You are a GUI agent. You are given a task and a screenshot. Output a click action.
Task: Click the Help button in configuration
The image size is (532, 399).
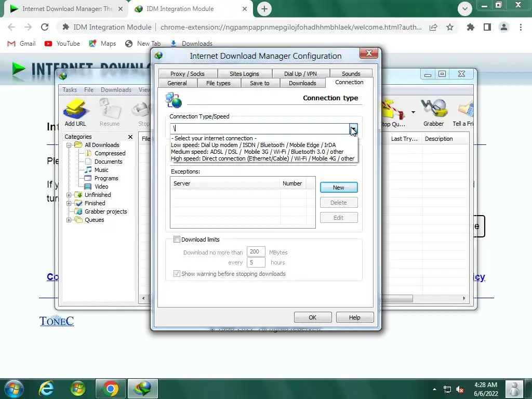pyautogui.click(x=354, y=317)
